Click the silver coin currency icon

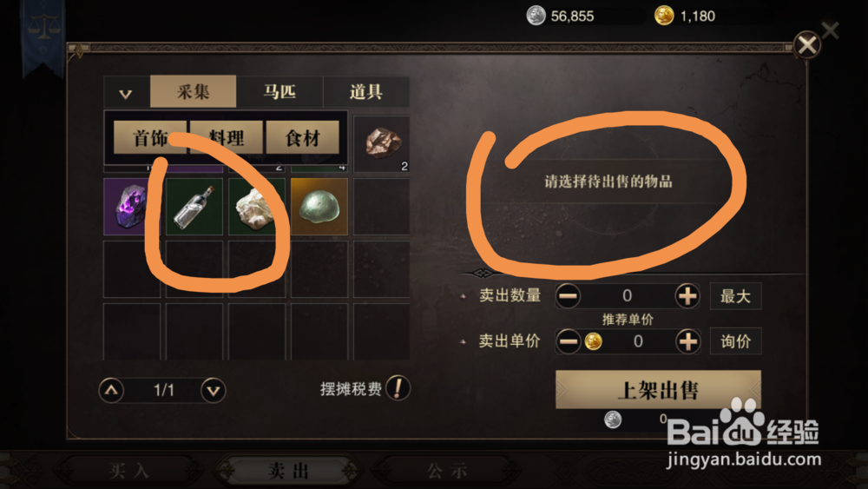point(536,16)
